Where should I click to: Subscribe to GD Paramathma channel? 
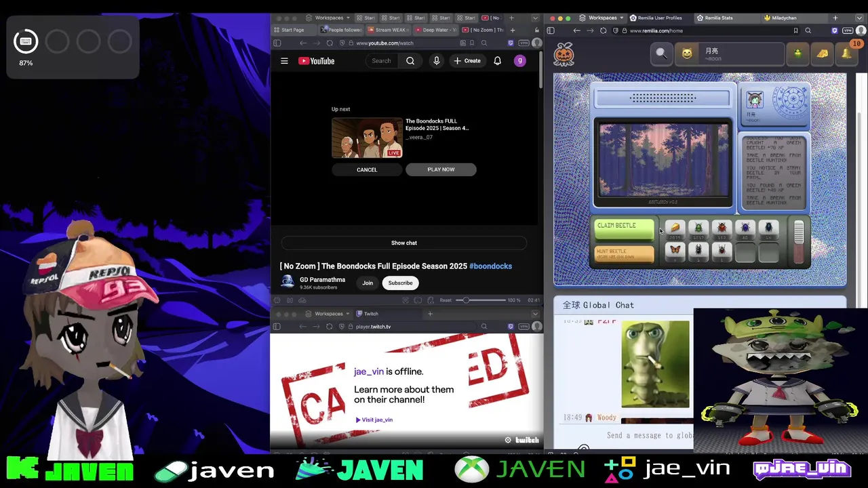point(400,283)
